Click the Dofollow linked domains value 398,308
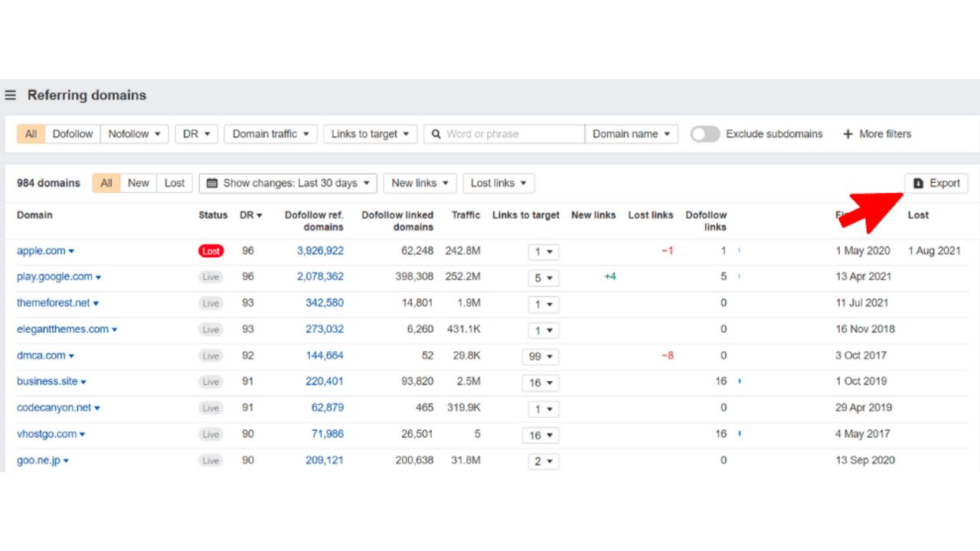Screen dimensions: 980x551 click(414, 277)
